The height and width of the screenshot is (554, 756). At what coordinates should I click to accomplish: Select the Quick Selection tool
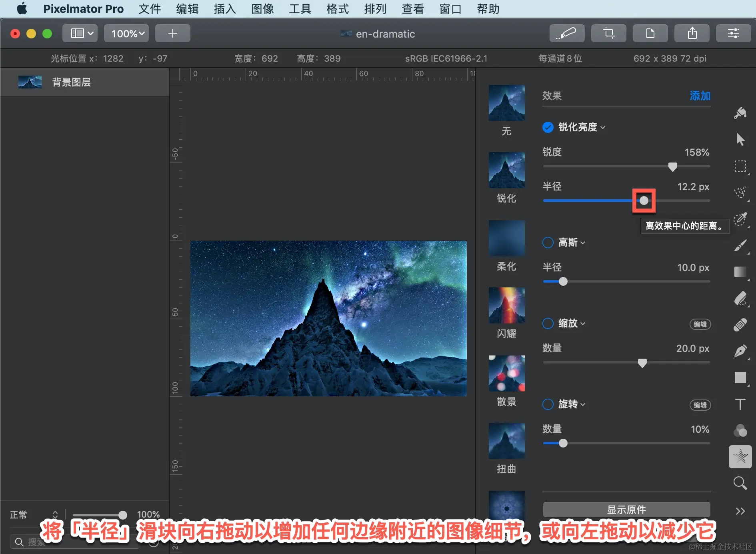[740, 219]
